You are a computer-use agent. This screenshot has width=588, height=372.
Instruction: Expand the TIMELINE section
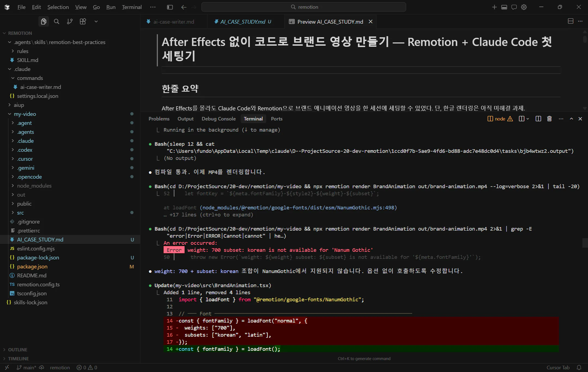(x=18, y=359)
